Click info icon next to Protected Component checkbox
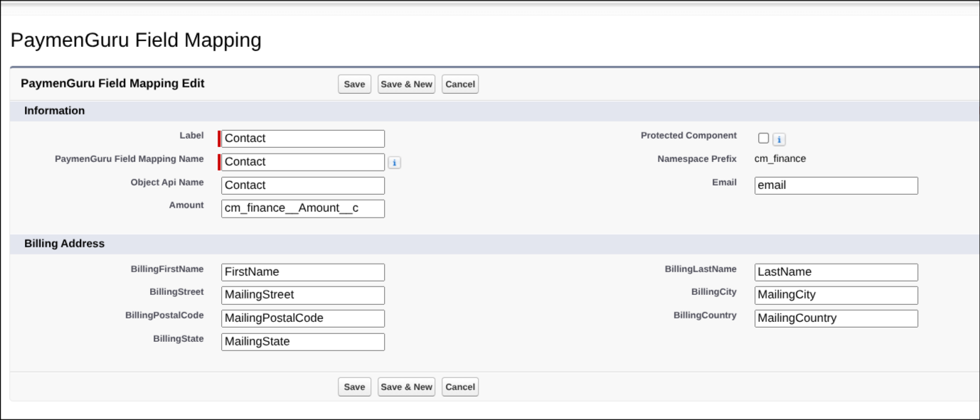The image size is (980, 420). pos(779,139)
